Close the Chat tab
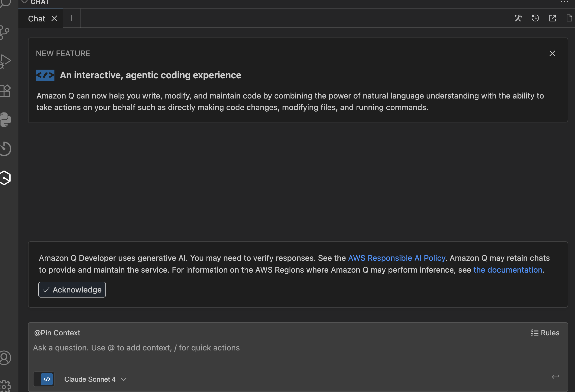The image size is (575, 392). 54,18
